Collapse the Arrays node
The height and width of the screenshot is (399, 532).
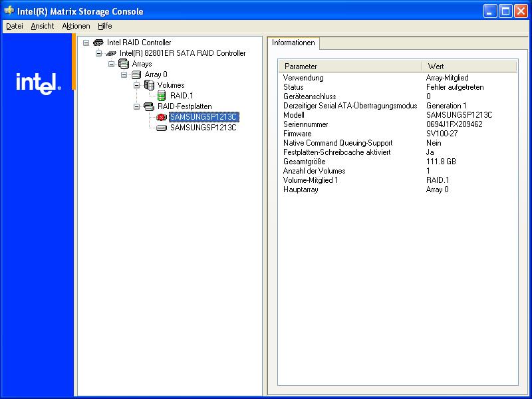tap(111, 64)
